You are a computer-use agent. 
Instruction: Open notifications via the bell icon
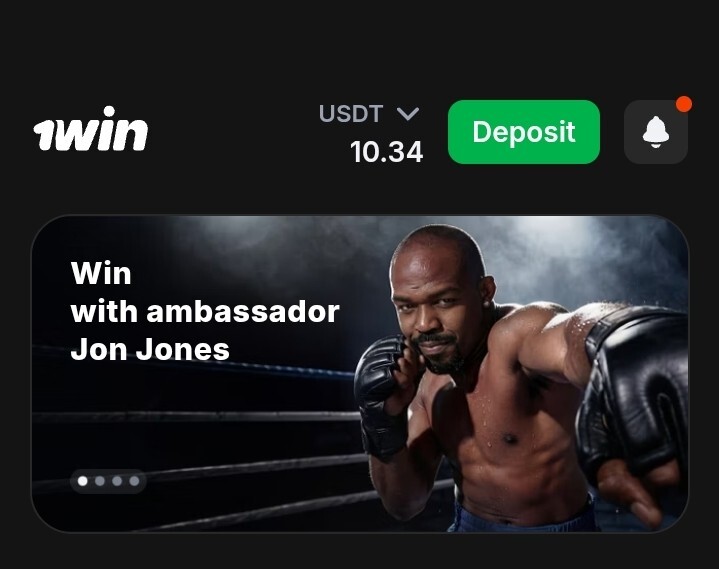point(656,132)
